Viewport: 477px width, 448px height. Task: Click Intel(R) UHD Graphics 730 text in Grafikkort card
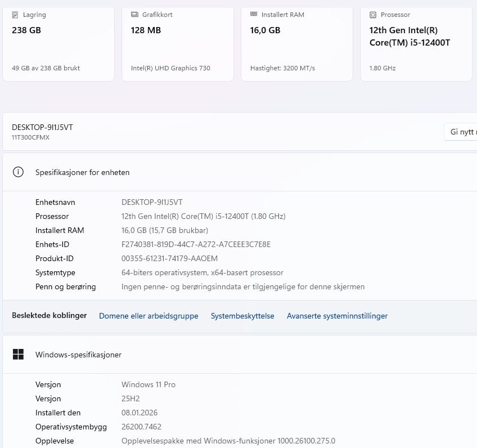point(170,68)
